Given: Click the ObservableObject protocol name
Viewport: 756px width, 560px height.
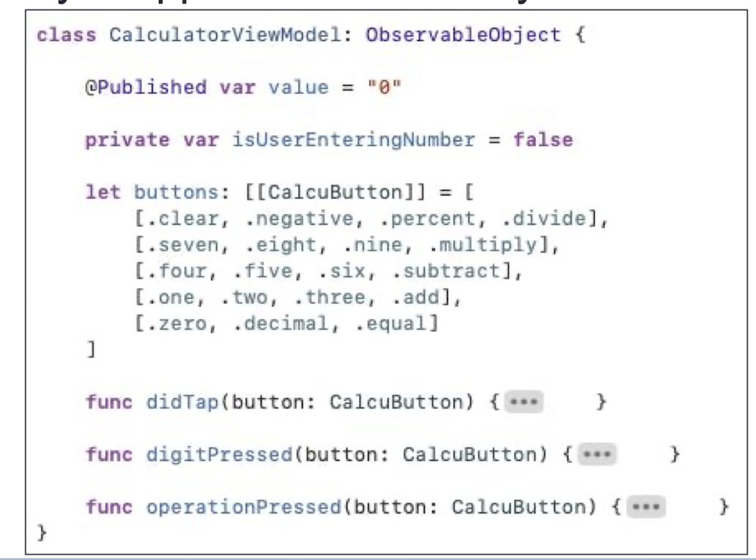Looking at the screenshot, I should pyautogui.click(x=463, y=35).
